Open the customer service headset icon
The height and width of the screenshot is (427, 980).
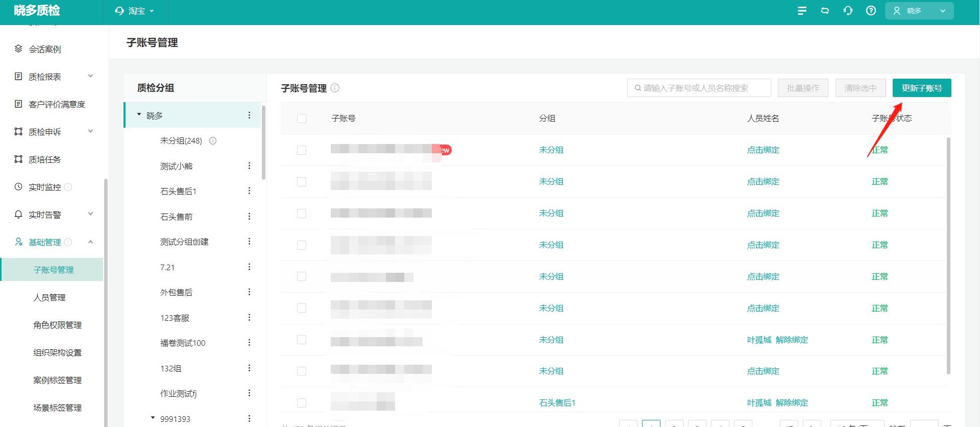[x=848, y=11]
